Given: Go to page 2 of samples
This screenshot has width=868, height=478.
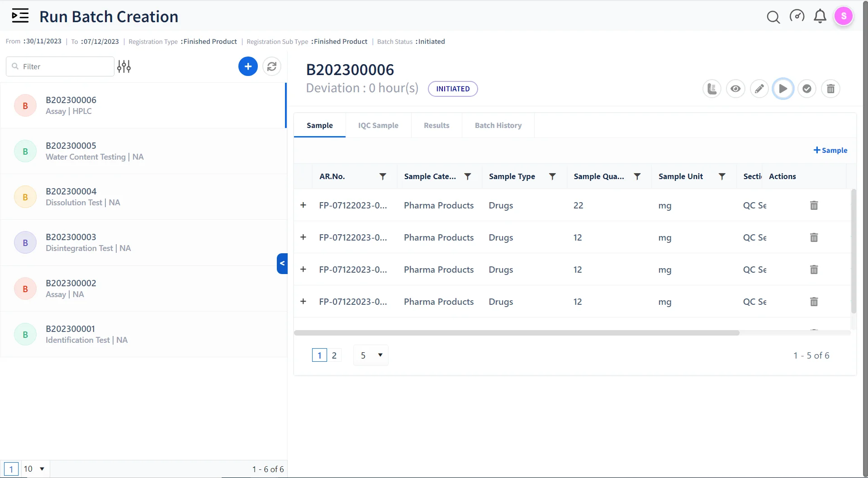Looking at the screenshot, I should tap(334, 355).
